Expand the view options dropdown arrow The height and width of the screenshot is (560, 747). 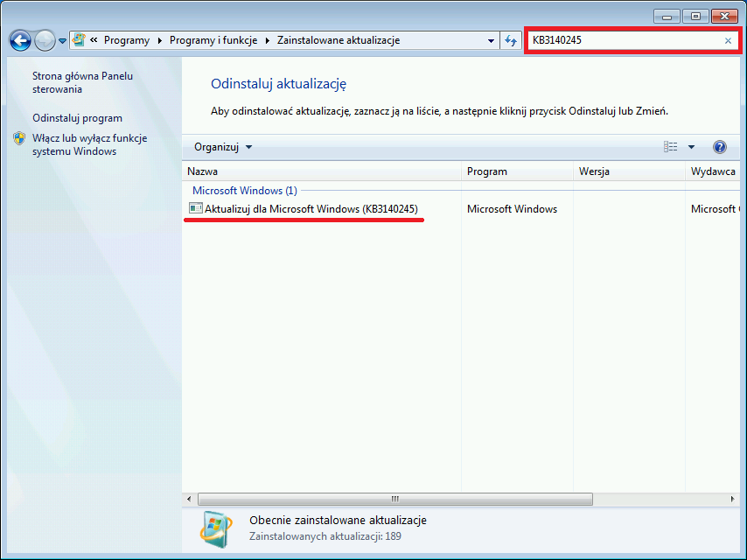[691, 147]
